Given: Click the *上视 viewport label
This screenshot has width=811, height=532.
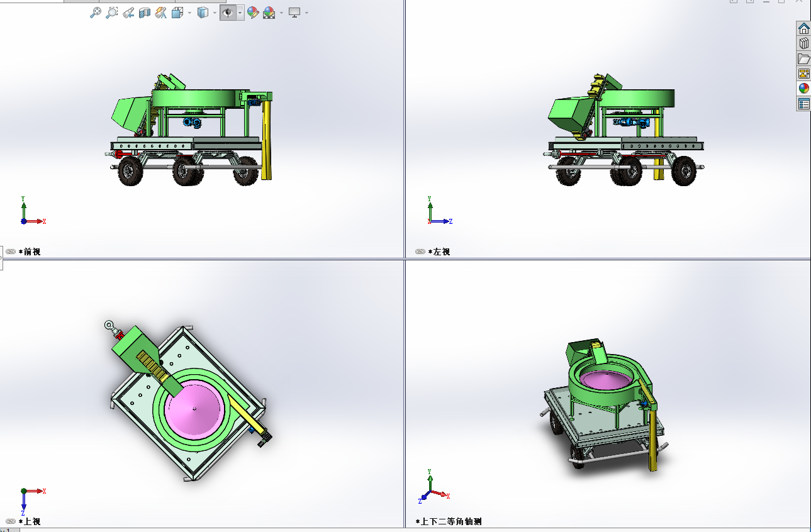Looking at the screenshot, I should point(30,521).
